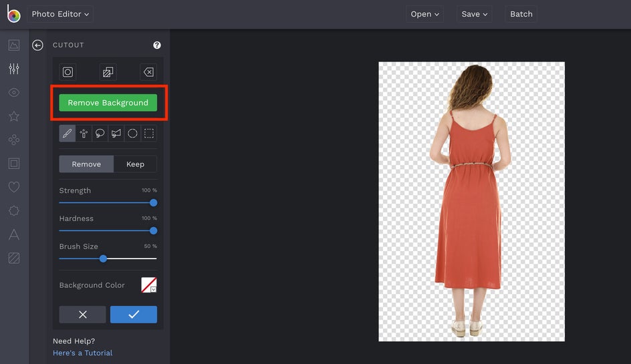Open the 'Here's a Tutorial' link

point(82,353)
